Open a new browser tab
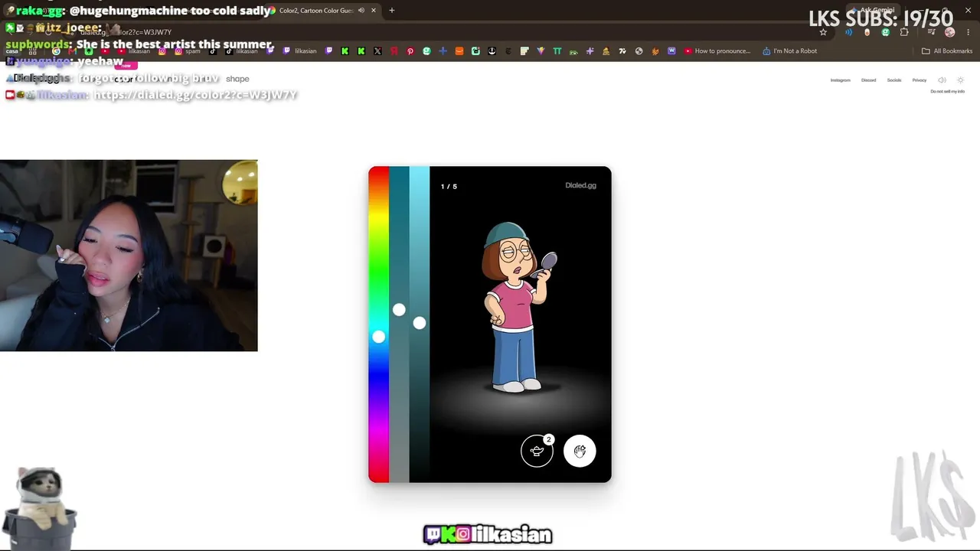Viewport: 980px width, 551px height. pyautogui.click(x=391, y=11)
